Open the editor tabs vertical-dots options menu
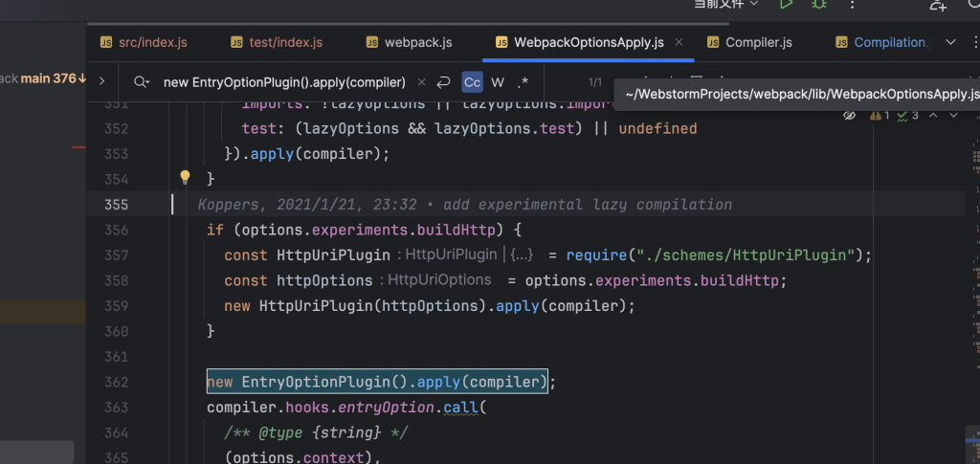The height and width of the screenshot is (464, 980). coord(975,42)
